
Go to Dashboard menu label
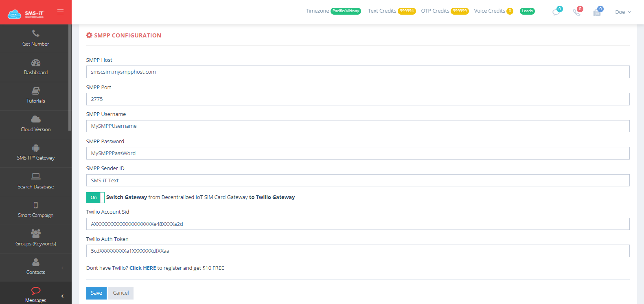coord(36,72)
